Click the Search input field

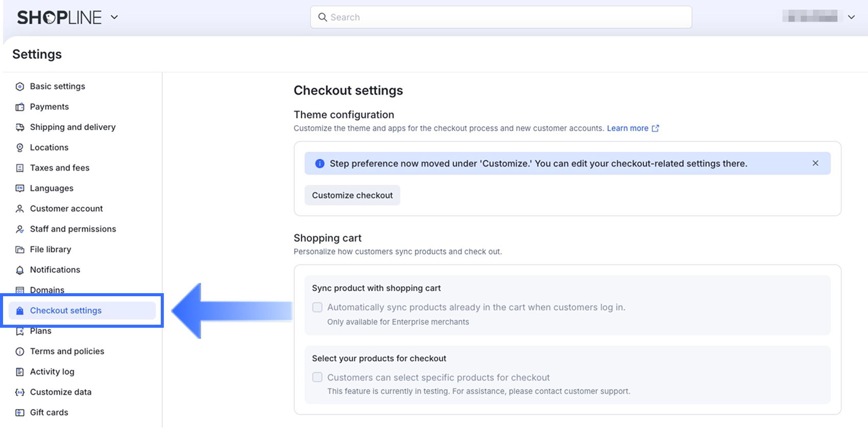pyautogui.click(x=501, y=17)
